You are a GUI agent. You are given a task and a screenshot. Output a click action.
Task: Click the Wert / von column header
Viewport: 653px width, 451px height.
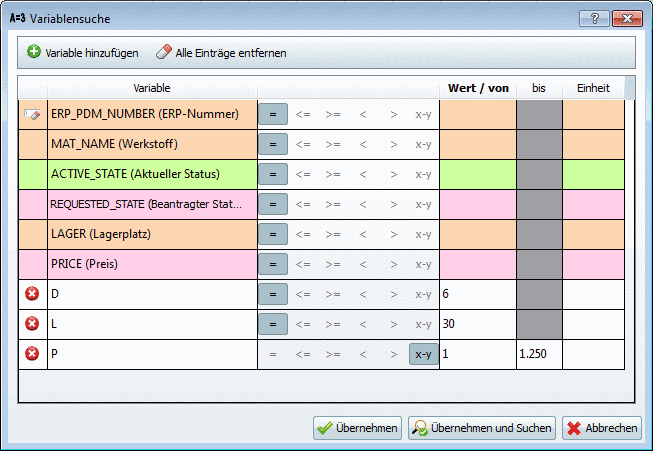point(478,88)
